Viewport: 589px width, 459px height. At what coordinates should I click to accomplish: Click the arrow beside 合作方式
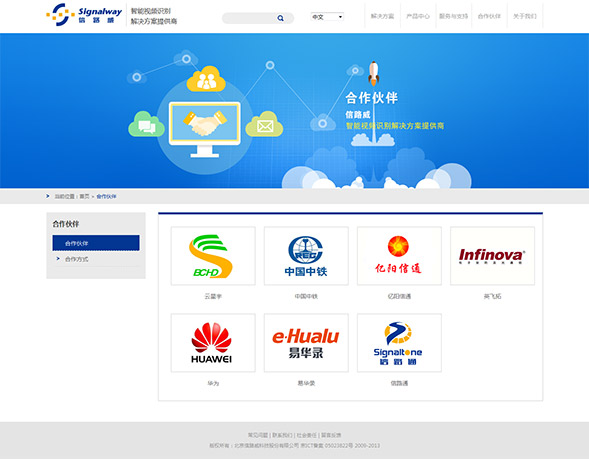click(58, 259)
